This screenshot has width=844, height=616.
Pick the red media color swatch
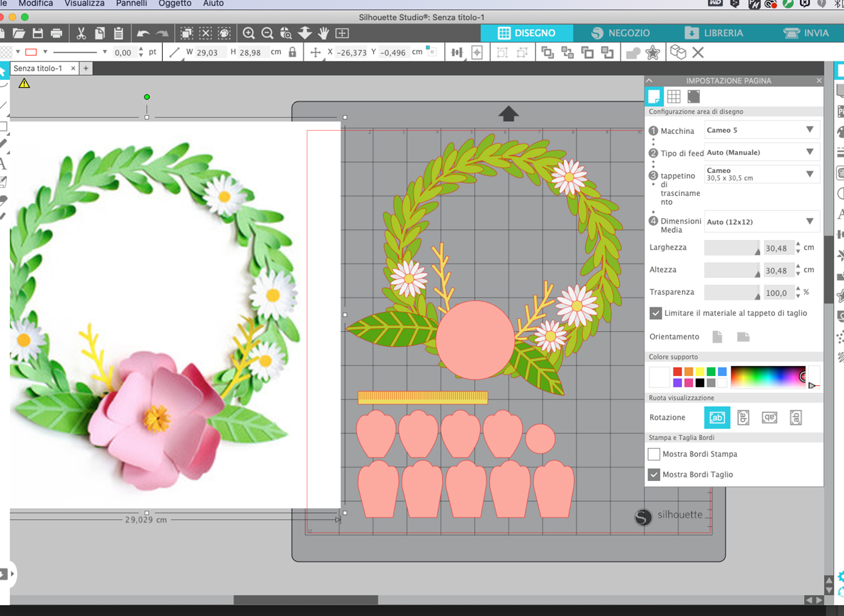pos(678,372)
